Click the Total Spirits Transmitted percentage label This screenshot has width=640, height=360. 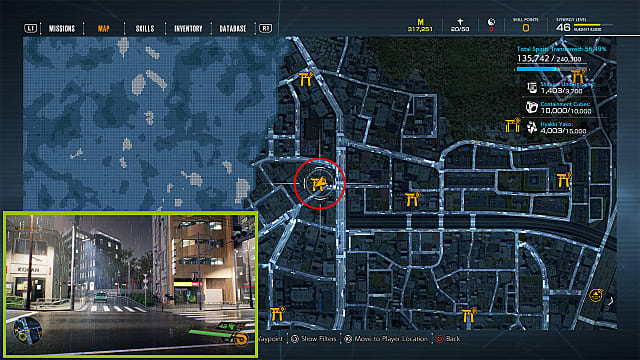pyautogui.click(x=561, y=49)
